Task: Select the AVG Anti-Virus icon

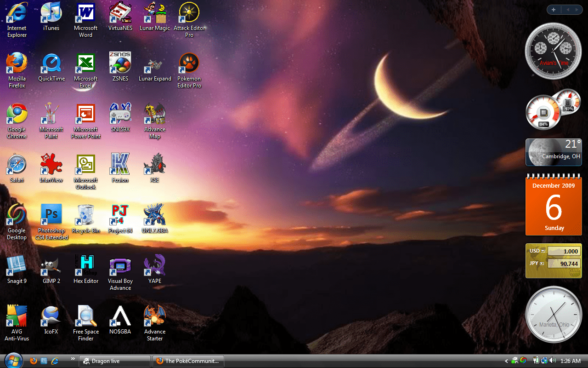Action: pos(17,323)
